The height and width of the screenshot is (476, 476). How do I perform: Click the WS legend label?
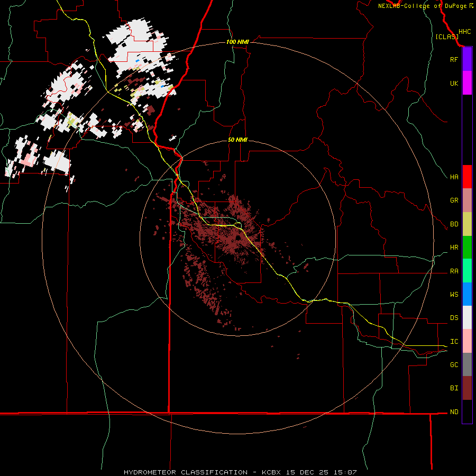(x=454, y=295)
